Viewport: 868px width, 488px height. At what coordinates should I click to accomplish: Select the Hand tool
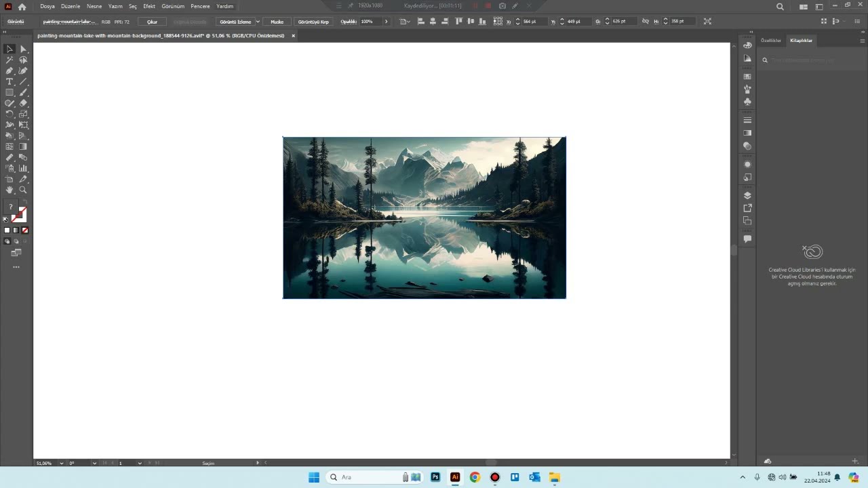coord(9,190)
